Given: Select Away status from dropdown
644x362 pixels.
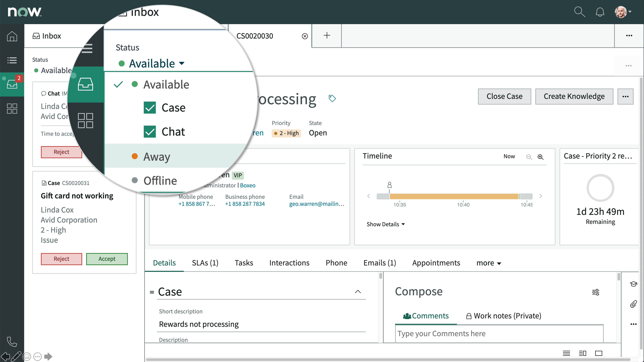Looking at the screenshot, I should click(x=157, y=157).
